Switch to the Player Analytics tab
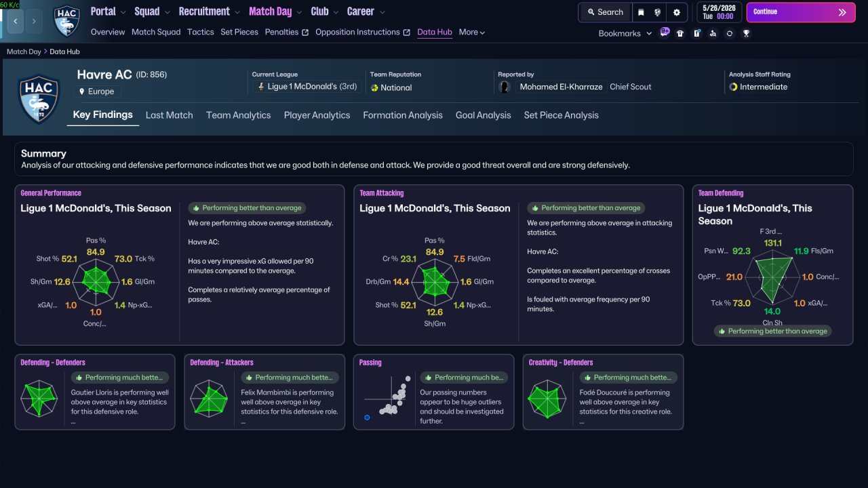This screenshot has height=488, width=868. tap(317, 115)
